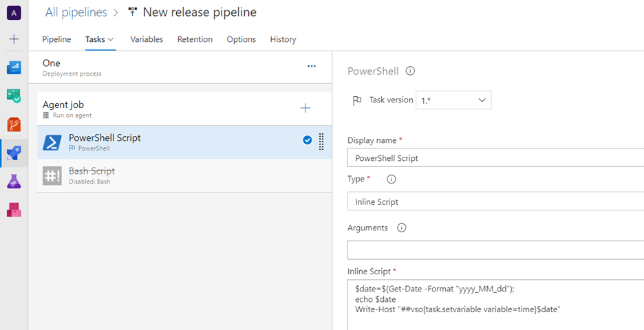Viewport: 644px width, 330px height.
Task: Open the Task version dropdown
Action: 453,100
